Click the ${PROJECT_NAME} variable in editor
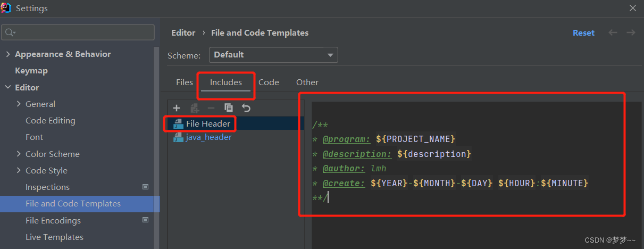 coord(416,139)
